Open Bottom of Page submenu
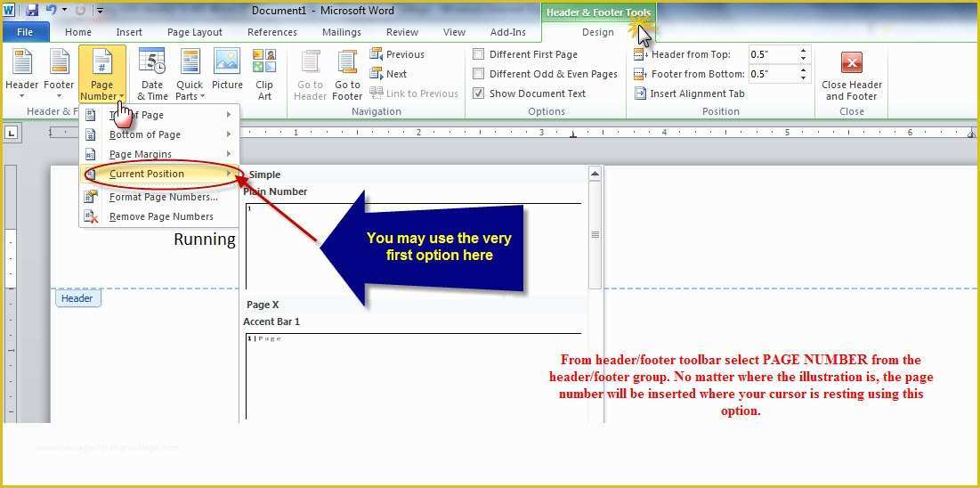This screenshot has width=980, height=488. (x=159, y=134)
